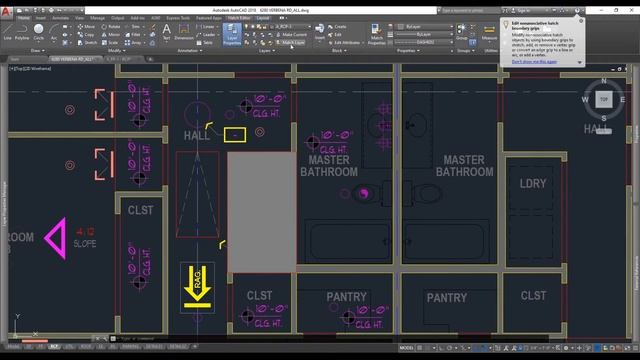640x360 pixels.
Task: Open a new drawing tab plus button
Action: pos(150,59)
